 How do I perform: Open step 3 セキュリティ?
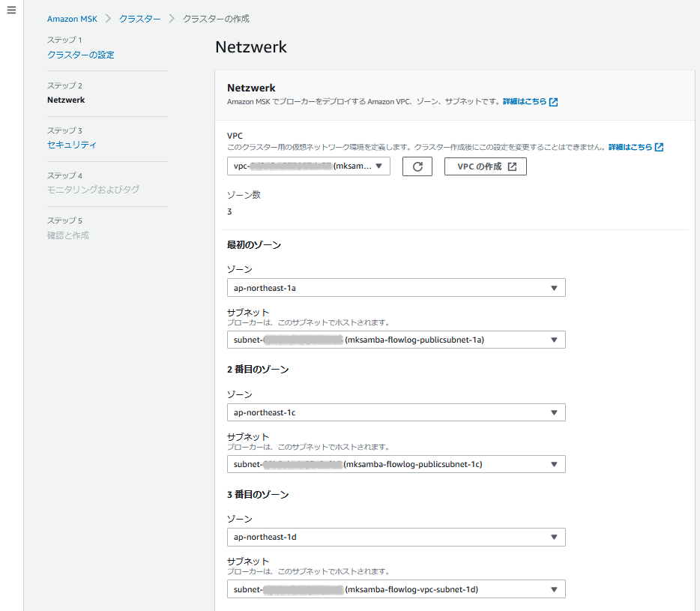(x=71, y=145)
